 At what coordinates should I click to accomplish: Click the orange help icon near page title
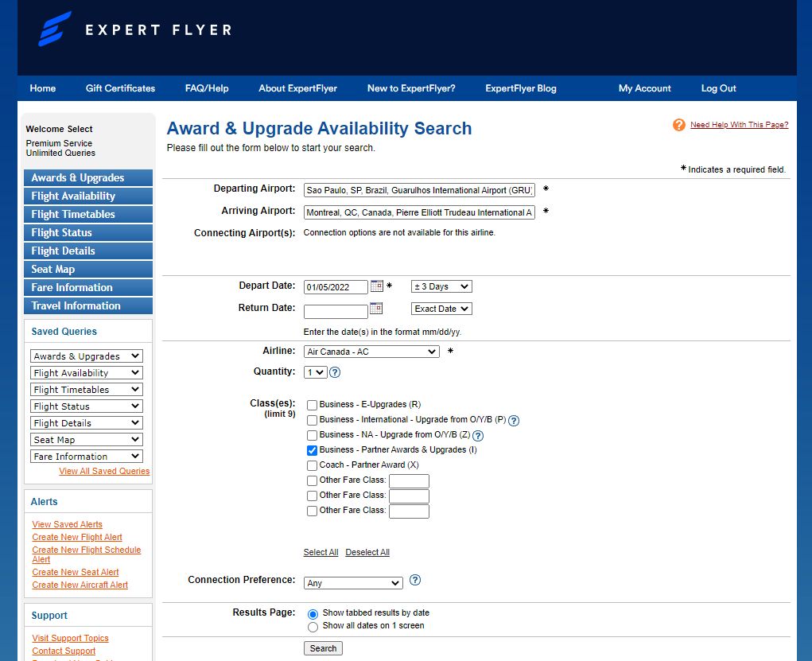679,125
